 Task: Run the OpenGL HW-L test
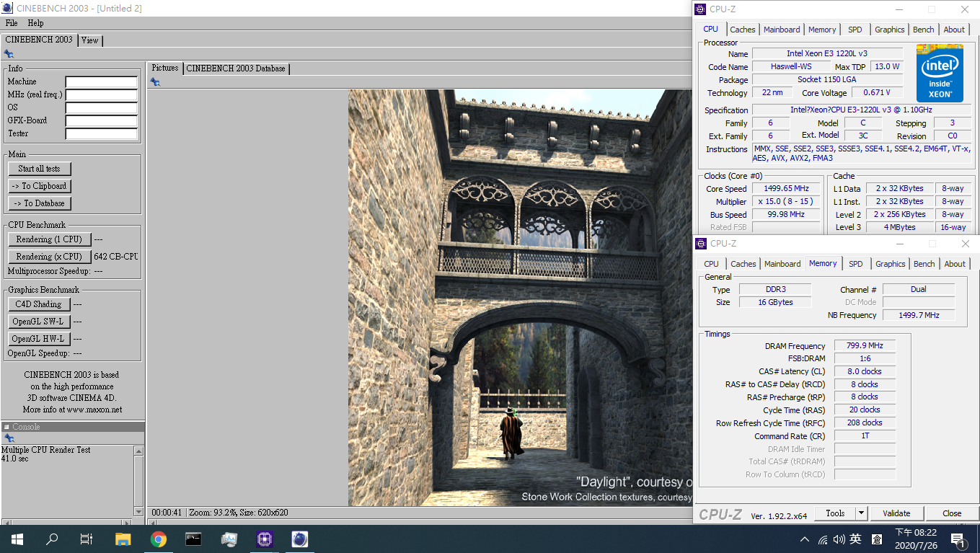tap(39, 339)
